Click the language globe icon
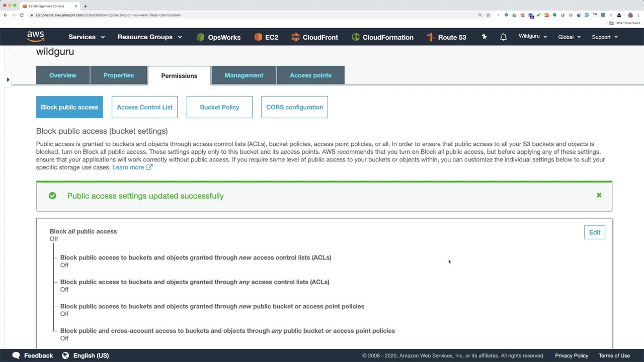This screenshot has height=362, width=644. [x=65, y=355]
